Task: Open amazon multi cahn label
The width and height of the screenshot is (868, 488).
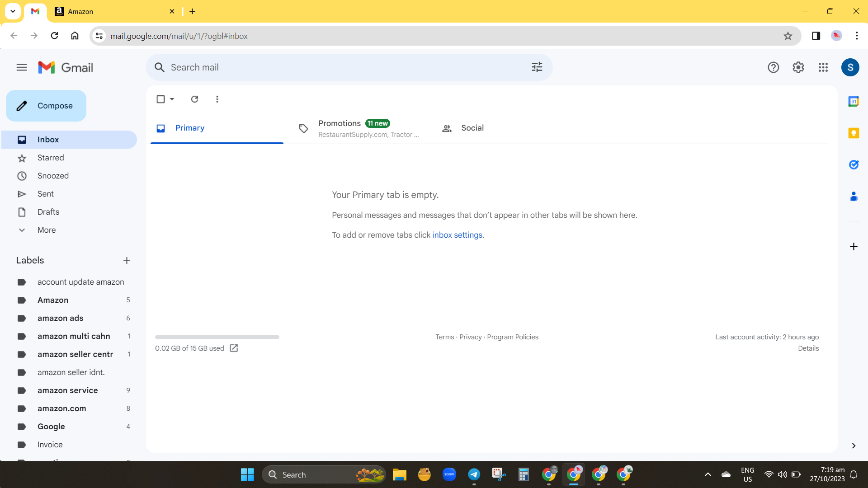Action: (x=69, y=336)
